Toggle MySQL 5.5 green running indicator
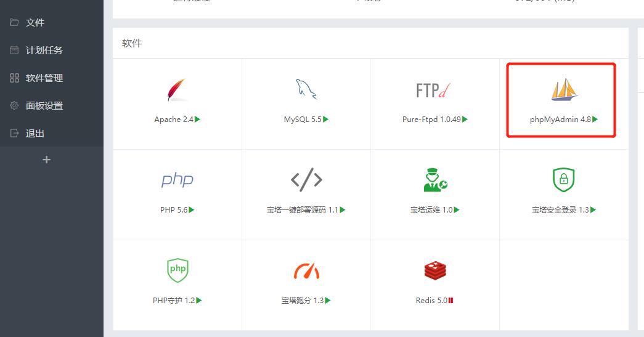This screenshot has width=644, height=337. click(x=326, y=120)
